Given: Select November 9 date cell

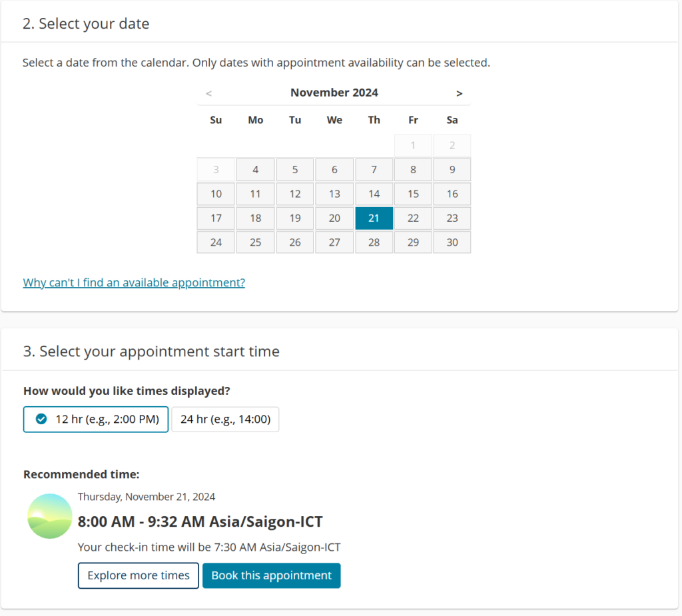Looking at the screenshot, I should [452, 170].
